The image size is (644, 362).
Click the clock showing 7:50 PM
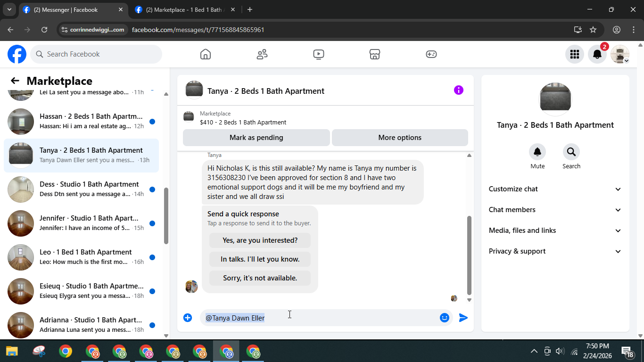[597, 346]
